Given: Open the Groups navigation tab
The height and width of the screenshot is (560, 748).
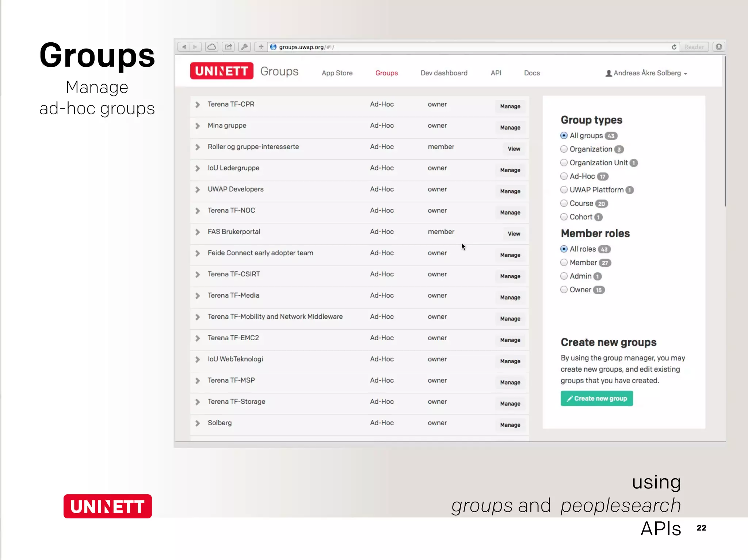Looking at the screenshot, I should coord(386,73).
